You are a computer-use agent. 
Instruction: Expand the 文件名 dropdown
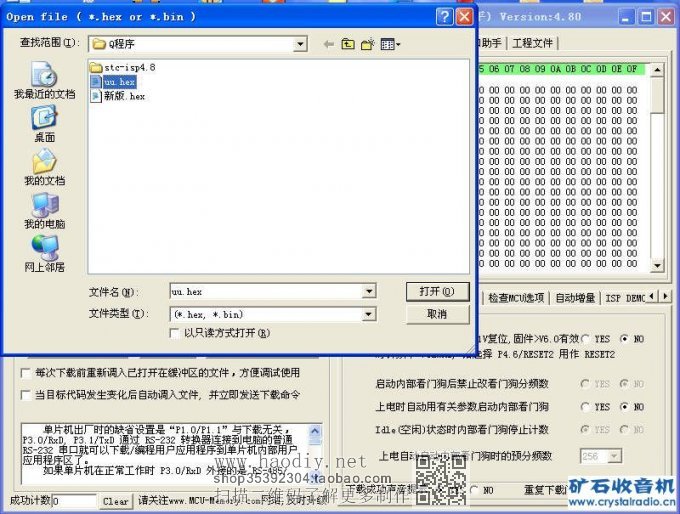(x=369, y=292)
